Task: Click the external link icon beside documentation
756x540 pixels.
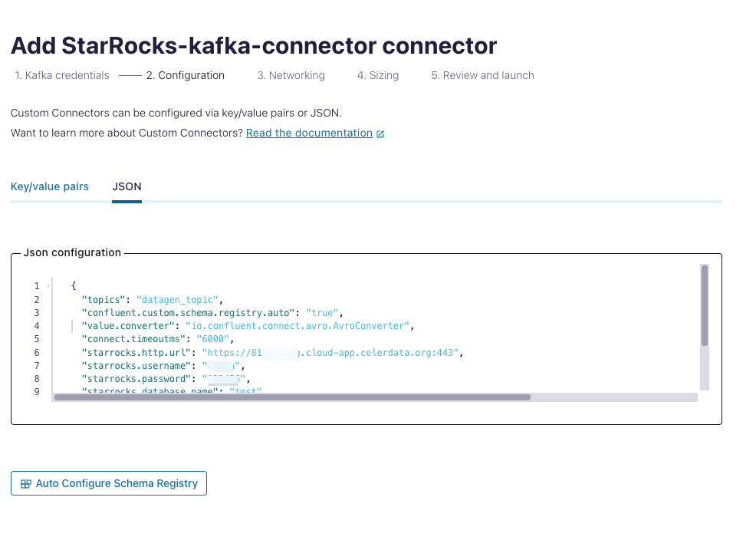Action: tap(380, 133)
